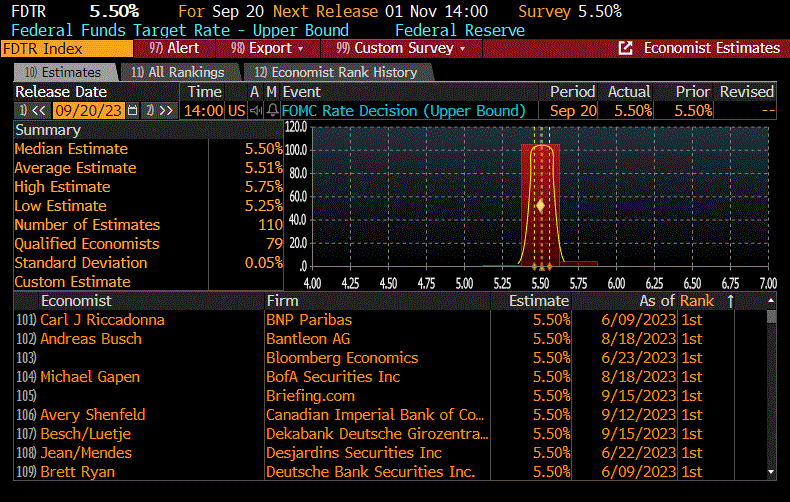Open Brett Ryan row
Viewport: 790px width, 502px height.
tap(390, 472)
